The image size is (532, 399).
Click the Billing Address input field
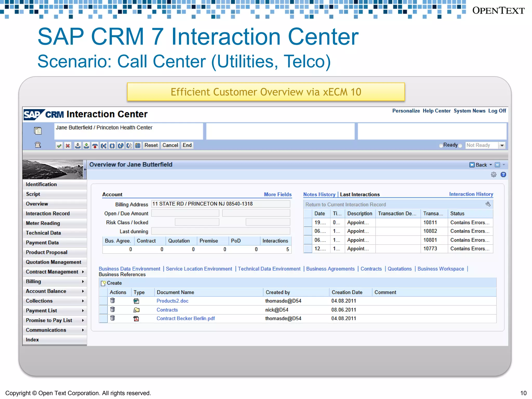[221, 204]
